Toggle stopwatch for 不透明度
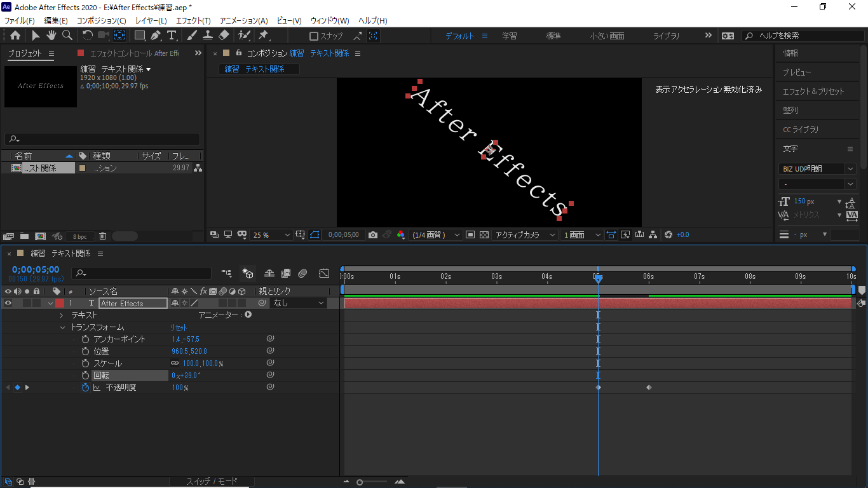 point(86,388)
